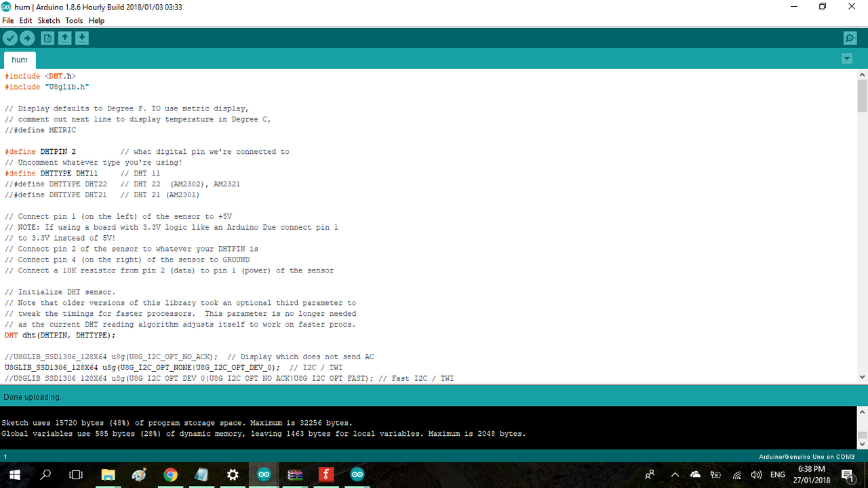
Task: Open the Help menu
Action: pyautogui.click(x=97, y=20)
